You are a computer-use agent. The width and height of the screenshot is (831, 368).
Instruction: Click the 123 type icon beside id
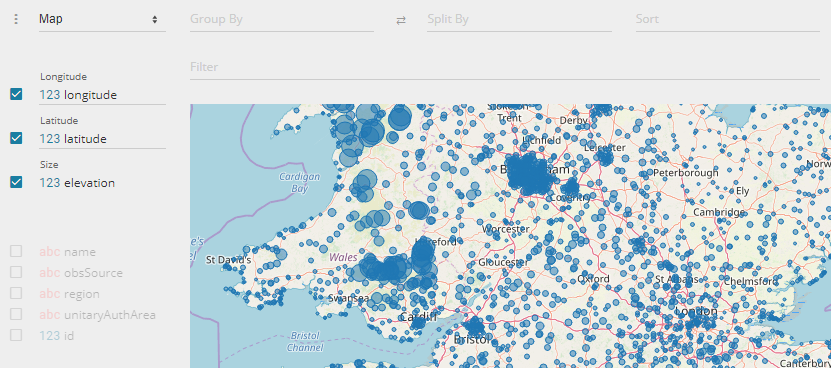49,336
